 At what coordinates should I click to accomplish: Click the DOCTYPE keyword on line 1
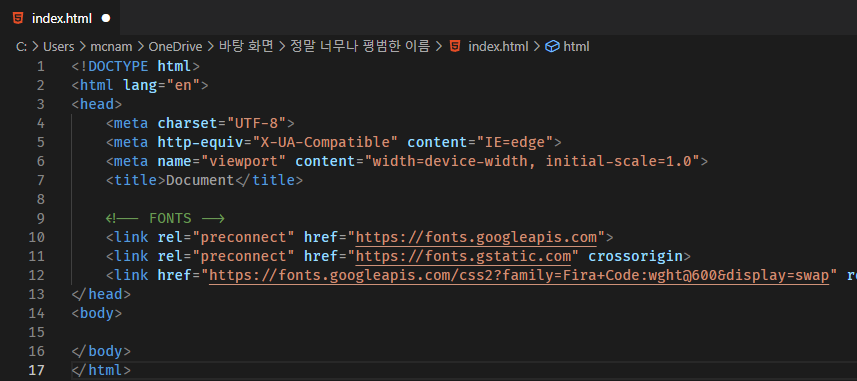(x=118, y=67)
